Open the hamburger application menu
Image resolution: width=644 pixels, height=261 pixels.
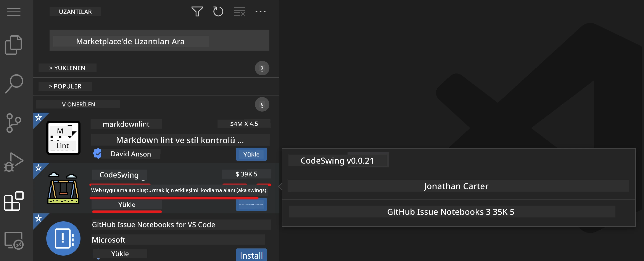point(14,12)
